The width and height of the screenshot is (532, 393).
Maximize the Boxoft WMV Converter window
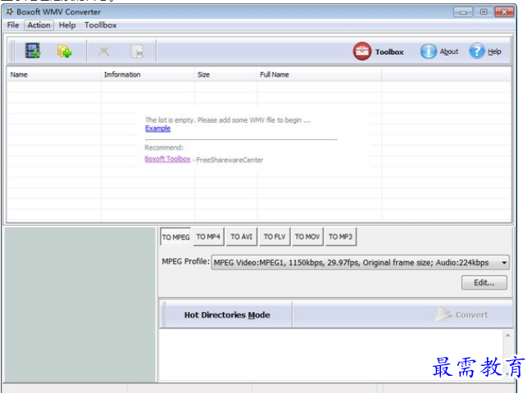[484, 12]
